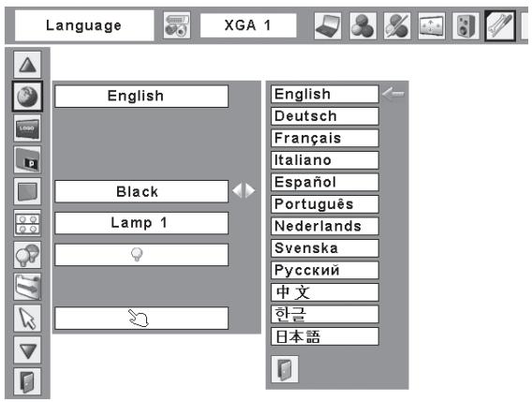The width and height of the screenshot is (532, 402).
Task: Choose Français in the language list
Action: point(325,138)
